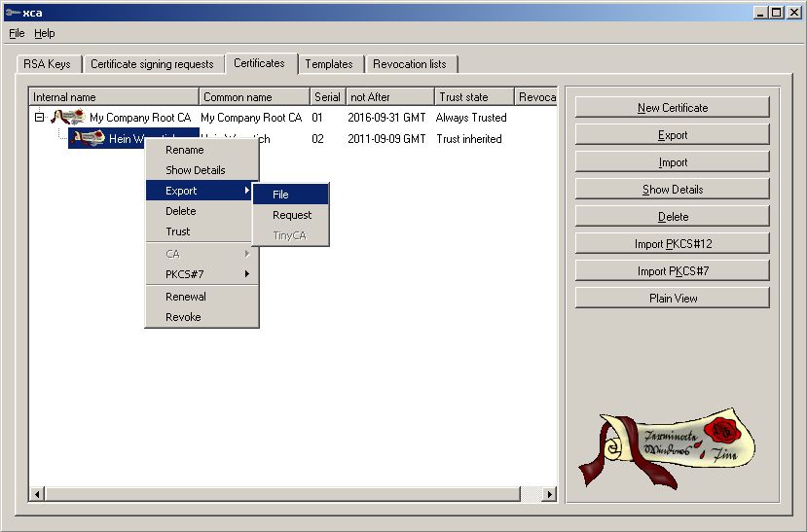
Task: Choose Revoke in the context menu
Action: [x=183, y=317]
